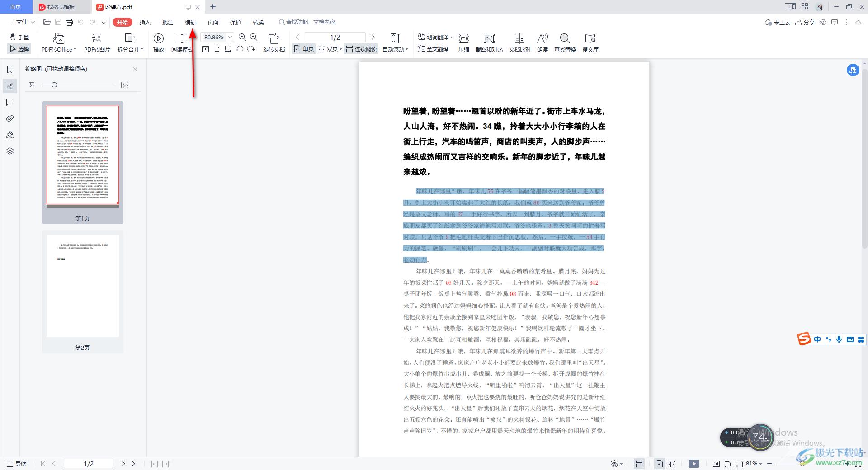Open the Layers panel in the left sidebar
The height and width of the screenshot is (470, 868).
tap(9, 151)
